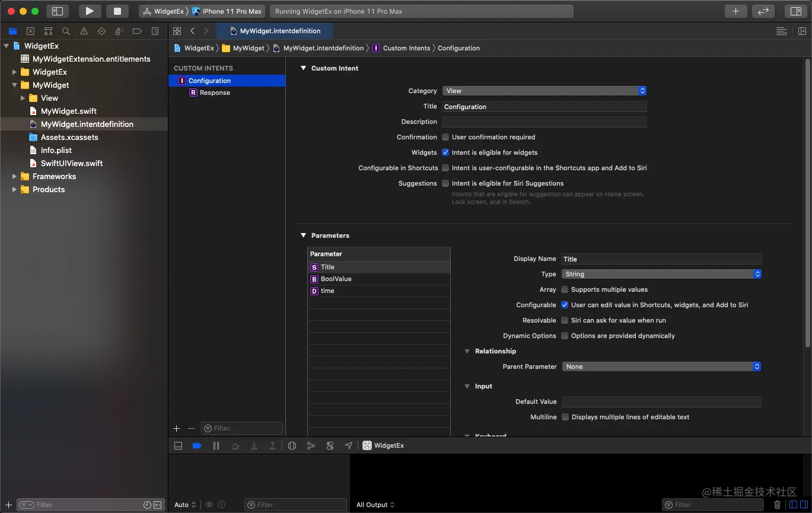Open the Debug navigator spray icon
812x513 pixels.
pyautogui.click(x=119, y=31)
